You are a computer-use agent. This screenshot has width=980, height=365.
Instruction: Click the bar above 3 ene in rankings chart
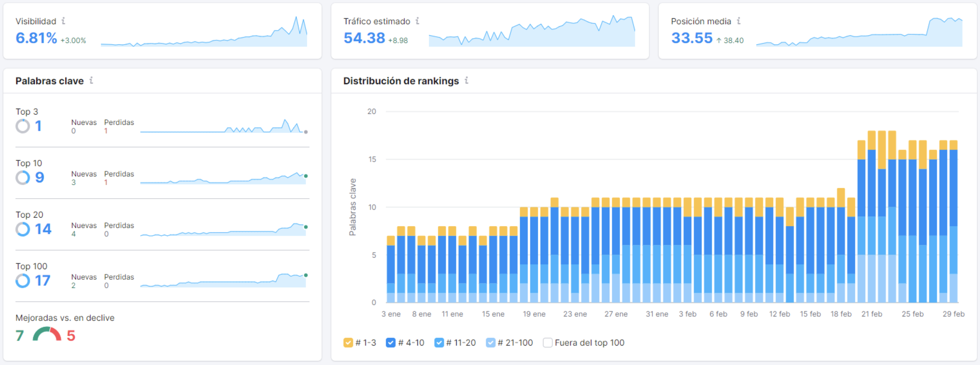click(391, 269)
